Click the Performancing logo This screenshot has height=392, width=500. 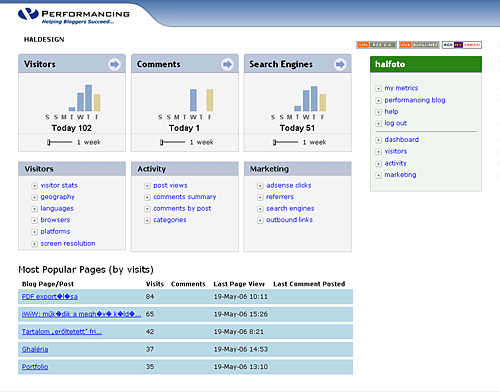[73, 16]
